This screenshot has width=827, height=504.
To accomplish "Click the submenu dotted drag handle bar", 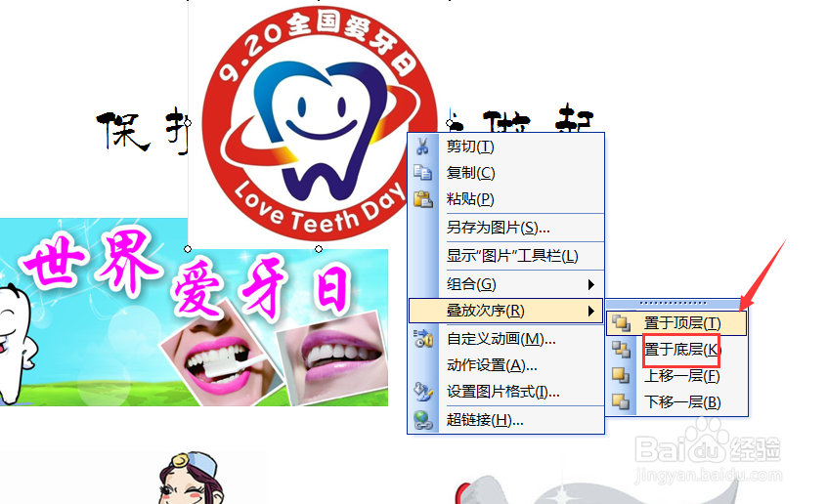I will tap(673, 303).
